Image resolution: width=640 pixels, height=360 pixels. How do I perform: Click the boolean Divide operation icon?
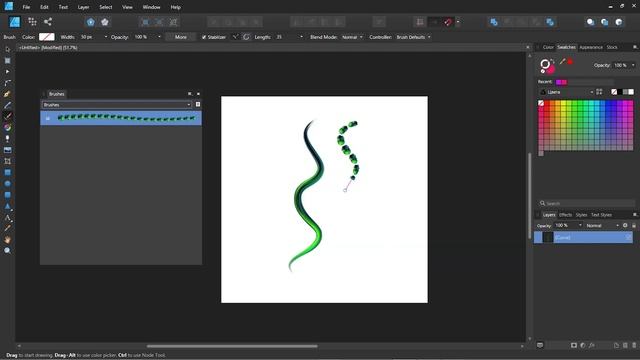point(550,22)
